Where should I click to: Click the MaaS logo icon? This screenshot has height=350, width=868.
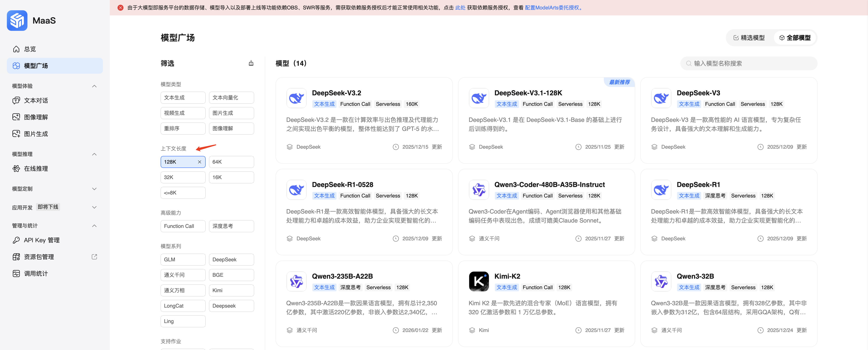[x=17, y=21]
